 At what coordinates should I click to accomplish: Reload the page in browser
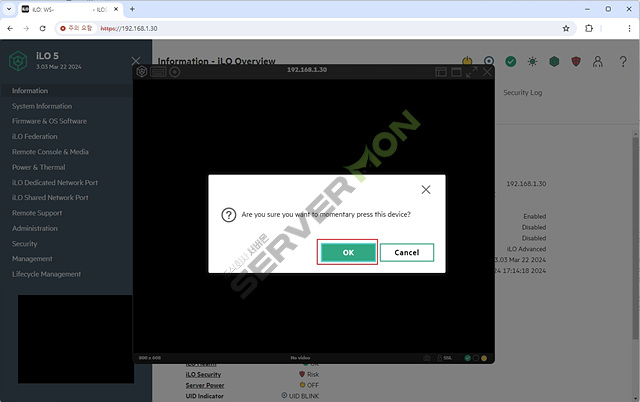[42, 29]
